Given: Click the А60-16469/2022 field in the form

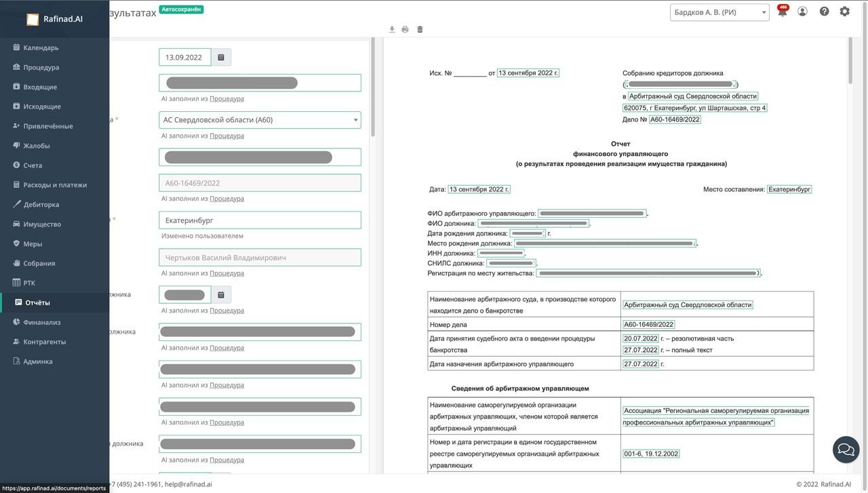Looking at the screenshot, I should point(260,183).
